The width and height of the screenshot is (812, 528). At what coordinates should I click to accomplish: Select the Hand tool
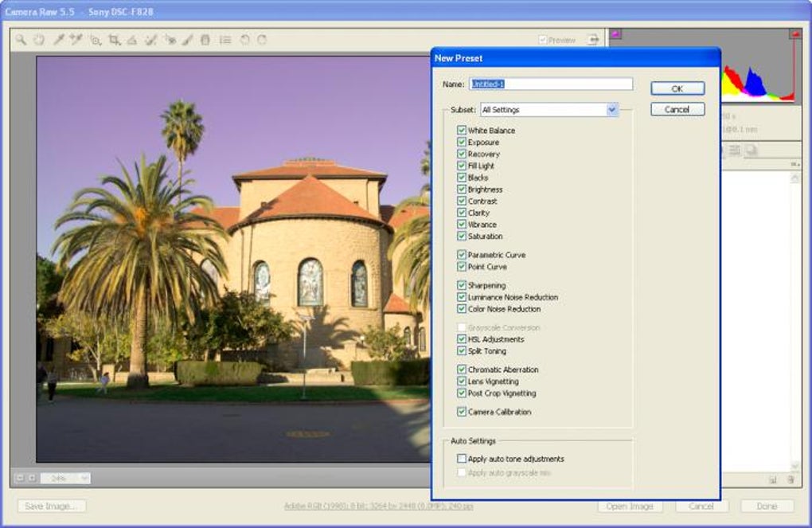[39, 40]
